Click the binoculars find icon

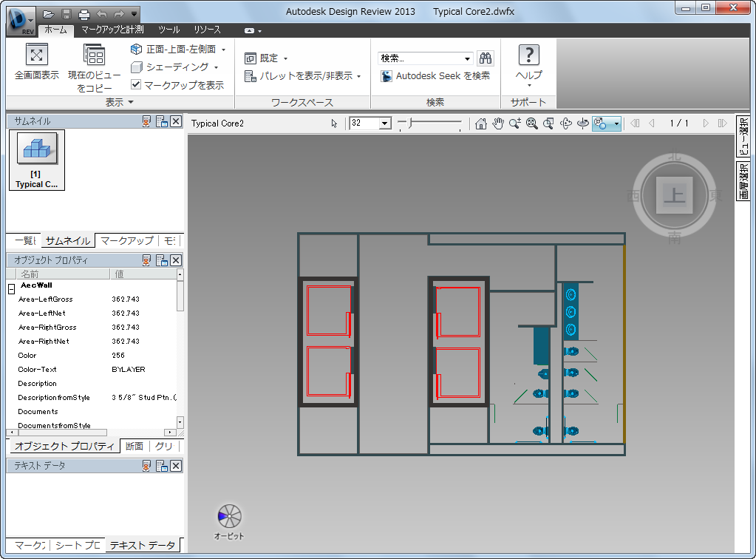pyautogui.click(x=486, y=58)
